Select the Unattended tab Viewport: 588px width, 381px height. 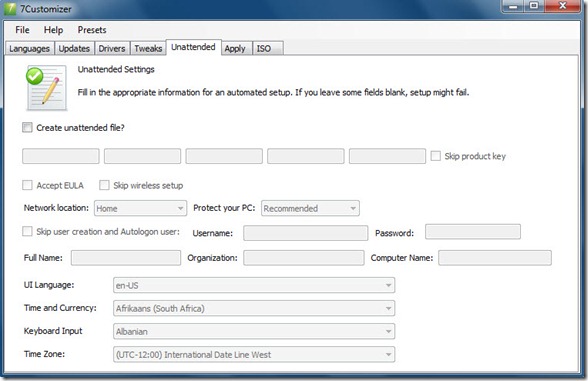[x=193, y=47]
